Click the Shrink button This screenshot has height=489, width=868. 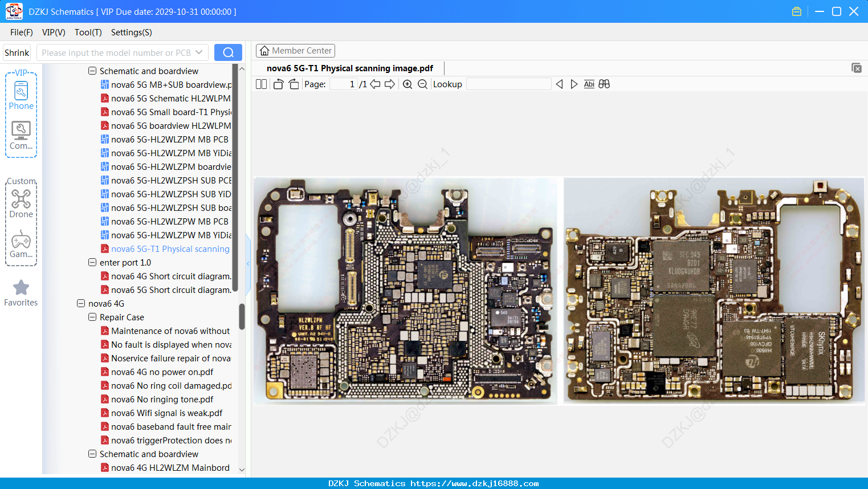(x=17, y=52)
